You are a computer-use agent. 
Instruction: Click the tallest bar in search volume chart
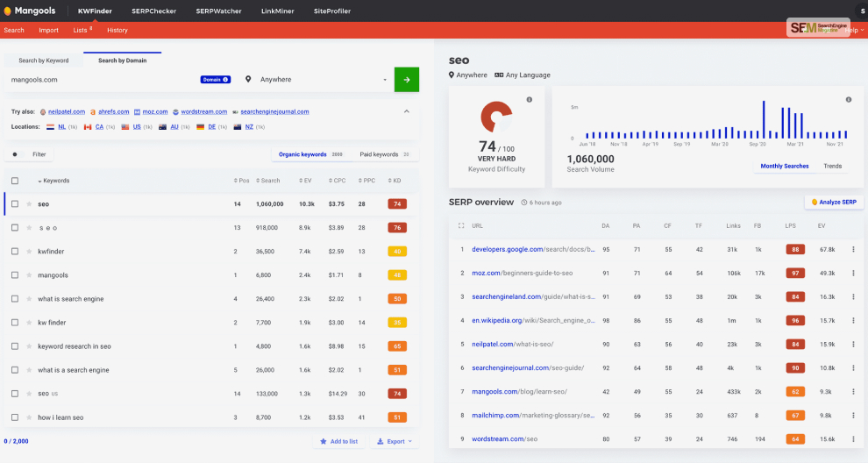coord(764,119)
